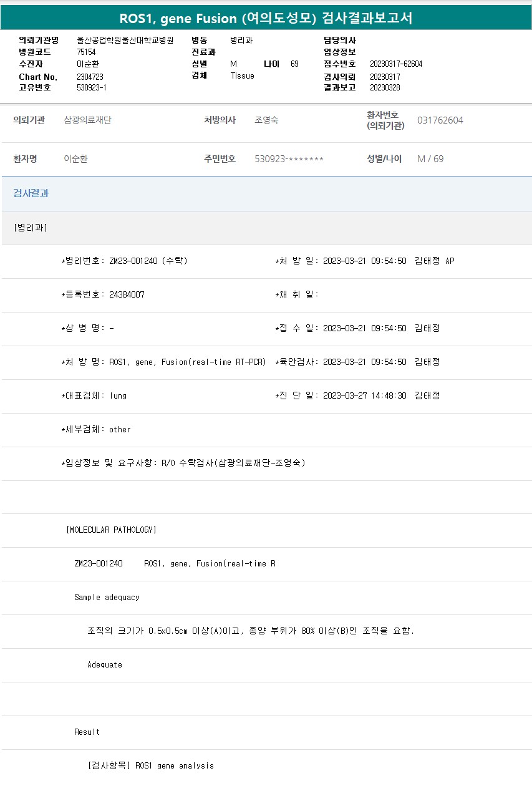This screenshot has height=786, width=532.
Task: Select the Adequate result text
Action: [x=105, y=665]
